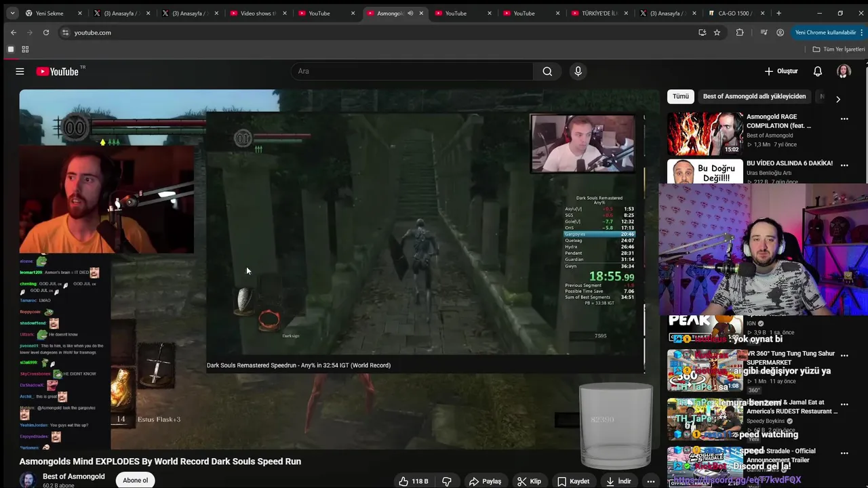
Task: Open options for Stradale Announcement Trailer video
Action: (844, 453)
